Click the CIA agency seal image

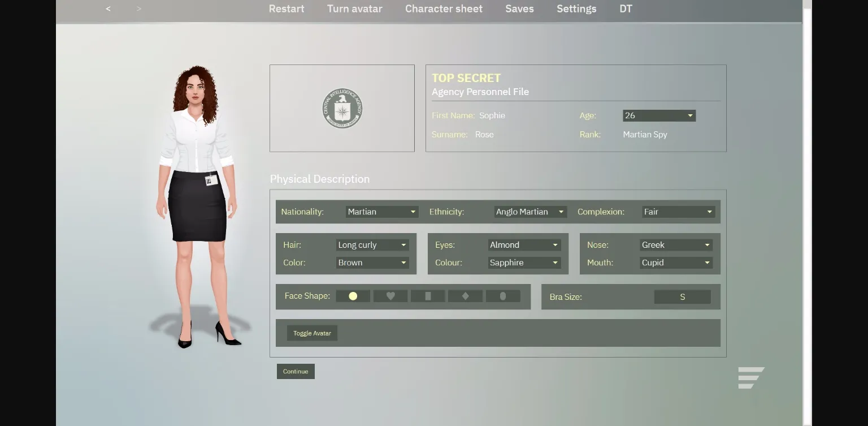tap(342, 107)
